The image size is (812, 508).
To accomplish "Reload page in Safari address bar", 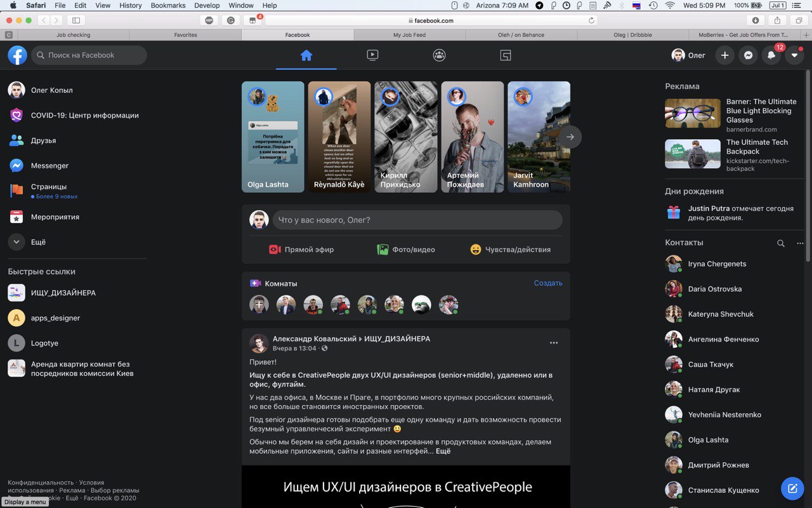I will 592,20.
